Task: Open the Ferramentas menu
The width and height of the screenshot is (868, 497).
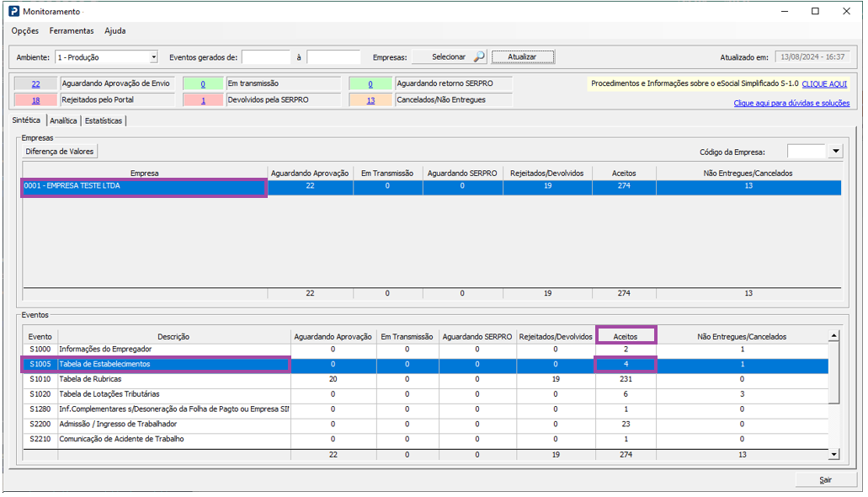Action: pos(72,31)
